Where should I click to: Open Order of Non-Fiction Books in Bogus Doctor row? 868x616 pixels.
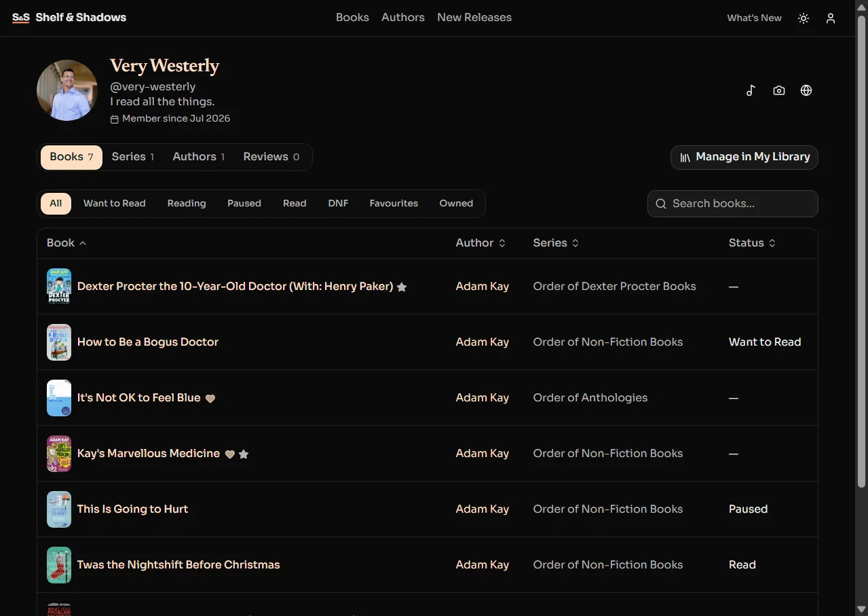point(608,342)
